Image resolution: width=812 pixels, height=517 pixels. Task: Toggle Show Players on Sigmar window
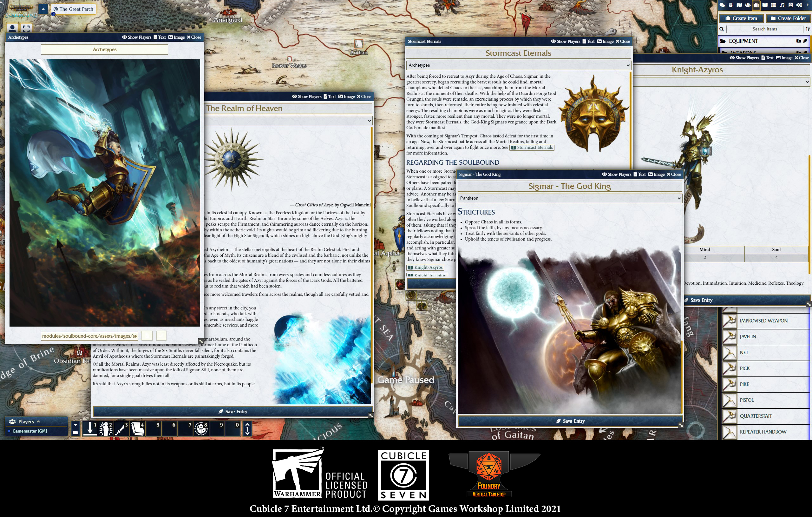(616, 174)
